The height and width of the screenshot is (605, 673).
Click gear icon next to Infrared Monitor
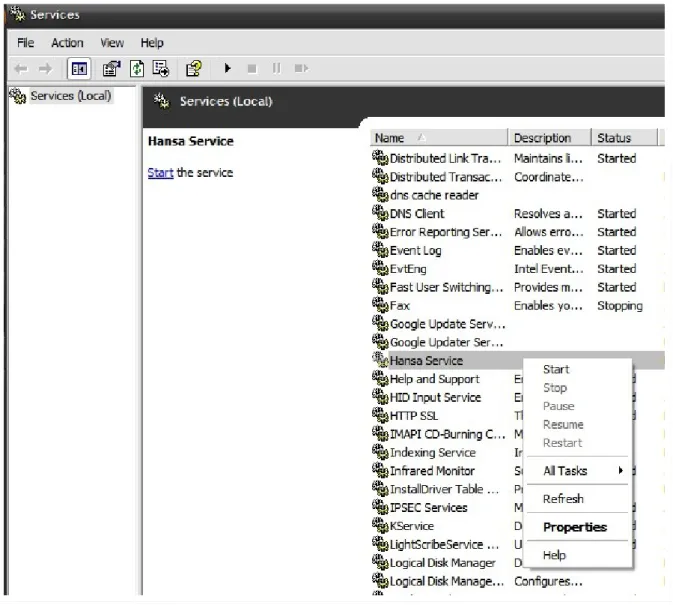pyautogui.click(x=380, y=471)
